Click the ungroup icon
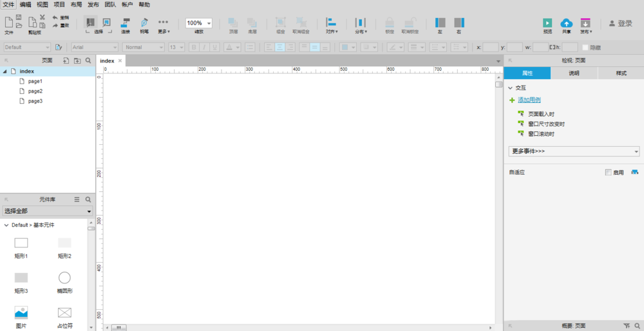The image size is (644, 331). pos(301,23)
